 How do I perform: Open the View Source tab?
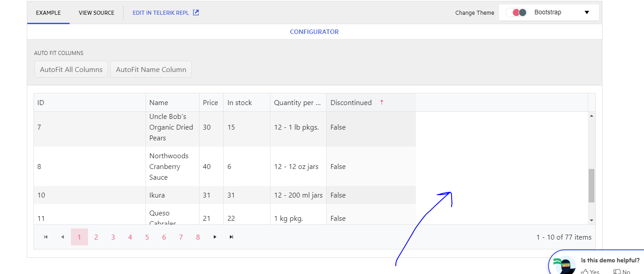pos(96,13)
